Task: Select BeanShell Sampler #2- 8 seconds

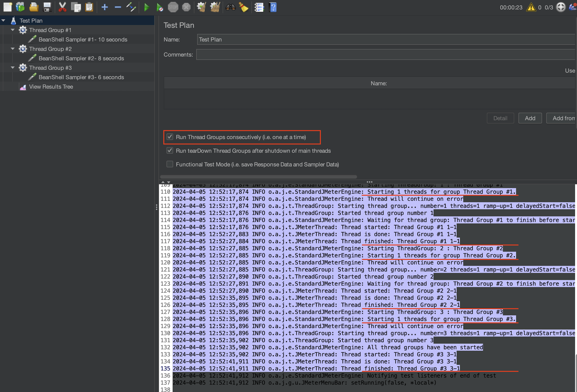Action: (81, 58)
